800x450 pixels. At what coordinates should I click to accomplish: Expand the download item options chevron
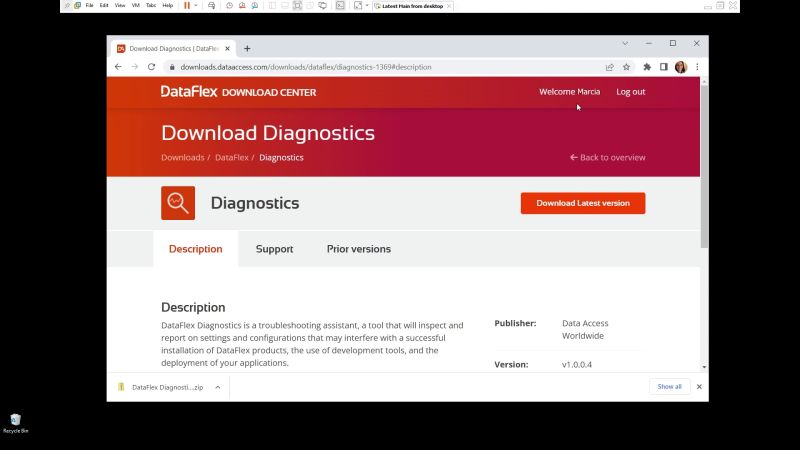tap(218, 387)
